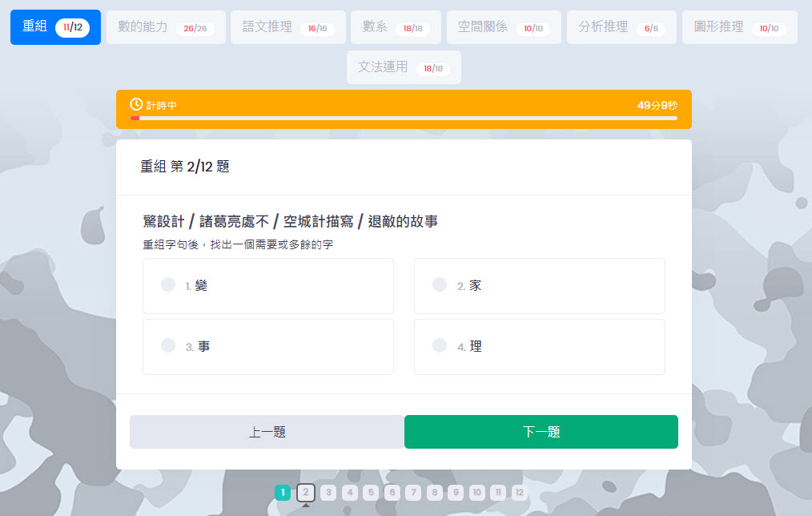Viewport: 812px width, 516px height.
Task: Switch to the 語文推理 tab
Action: (287, 27)
